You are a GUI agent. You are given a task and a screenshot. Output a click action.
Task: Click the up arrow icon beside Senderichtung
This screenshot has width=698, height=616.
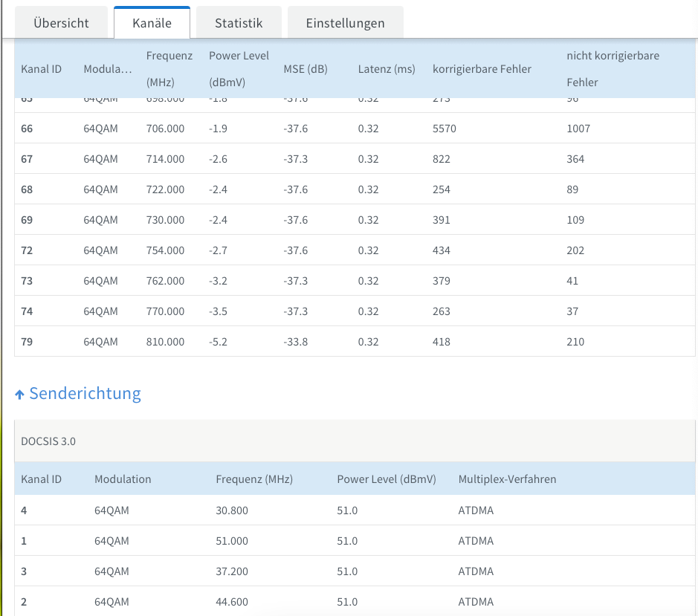pyautogui.click(x=20, y=395)
